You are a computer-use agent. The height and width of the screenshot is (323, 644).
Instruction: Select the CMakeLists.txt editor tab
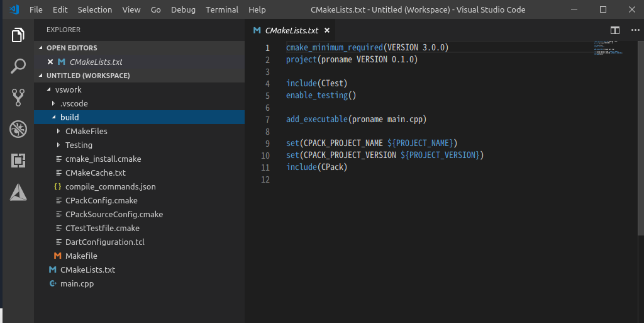[x=291, y=30]
